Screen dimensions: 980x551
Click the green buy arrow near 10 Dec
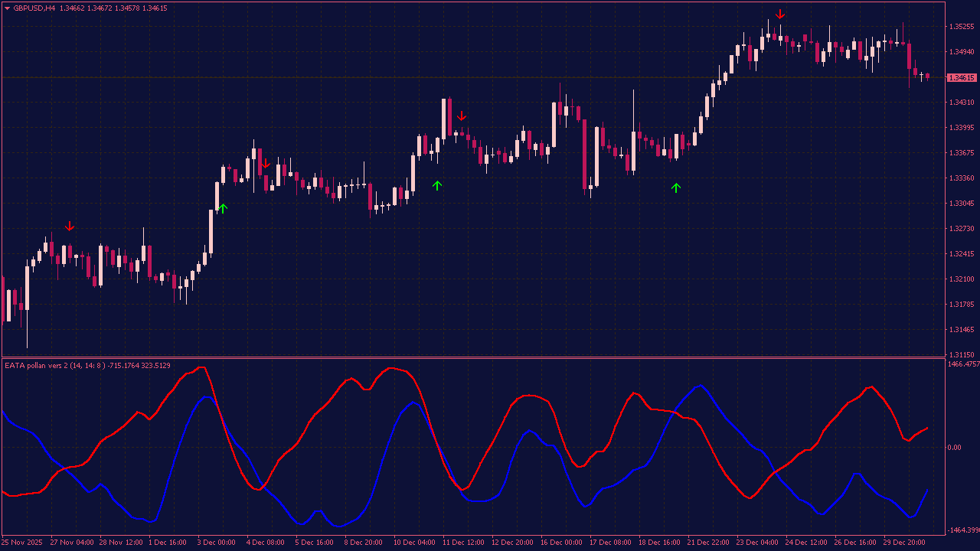pos(437,184)
